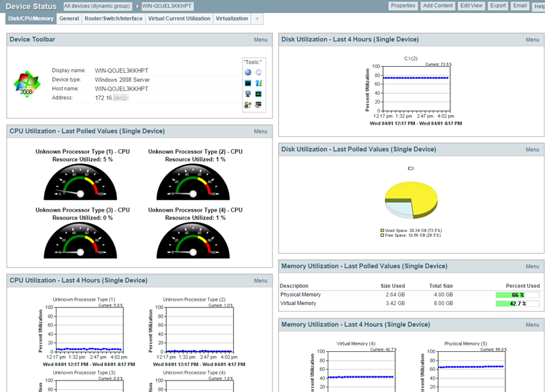This screenshot has width=545, height=392.
Task: Click the response time clock tool icon
Action: pos(258,72)
